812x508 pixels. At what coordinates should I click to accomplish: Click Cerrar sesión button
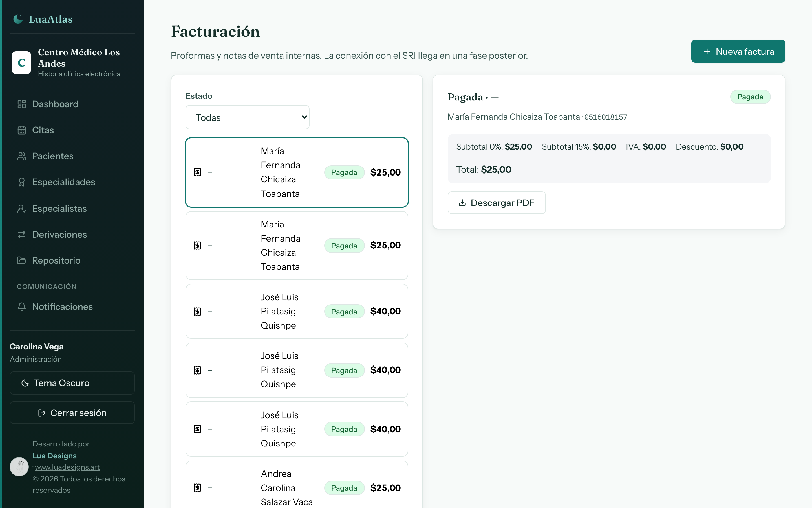(72, 413)
